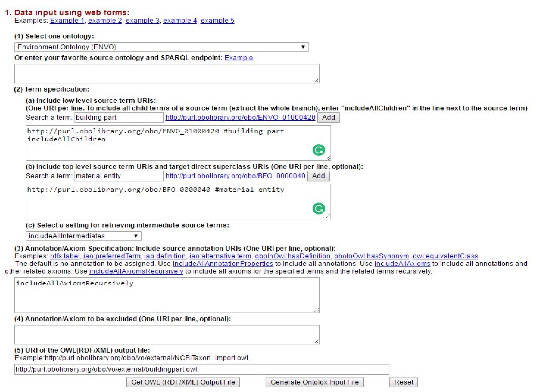
Task: Focus the 'building part' search term field
Action: [119, 117]
